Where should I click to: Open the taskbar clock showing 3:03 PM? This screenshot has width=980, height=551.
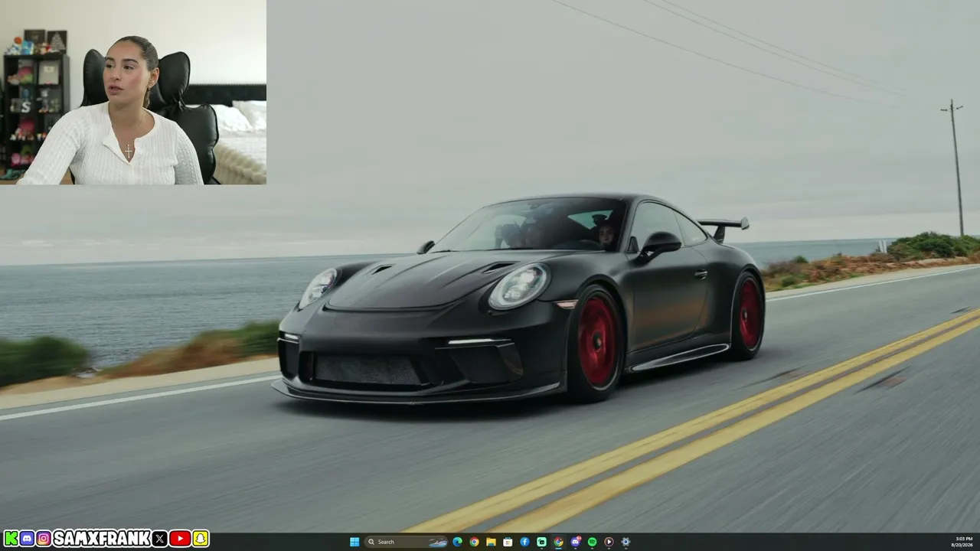962,542
